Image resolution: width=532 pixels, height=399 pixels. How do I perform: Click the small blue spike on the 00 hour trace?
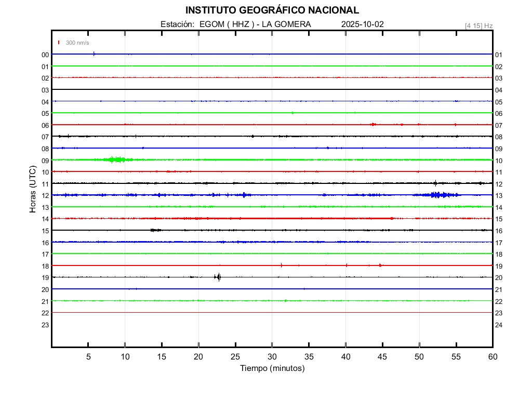(x=94, y=54)
